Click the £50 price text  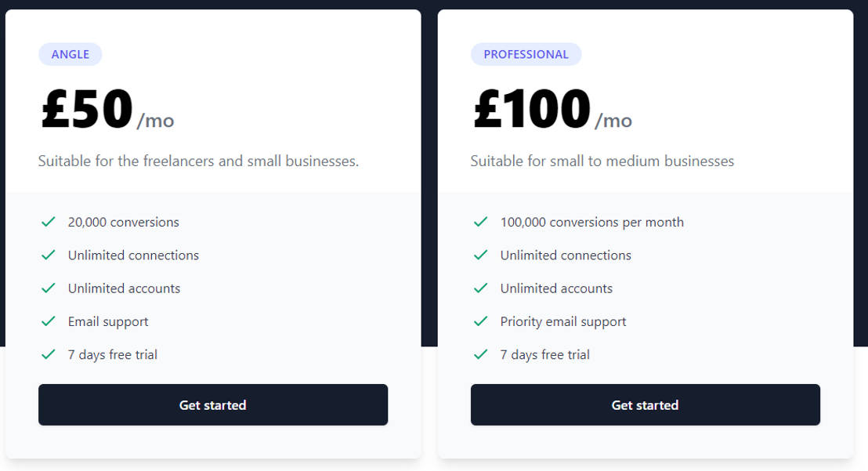85,108
